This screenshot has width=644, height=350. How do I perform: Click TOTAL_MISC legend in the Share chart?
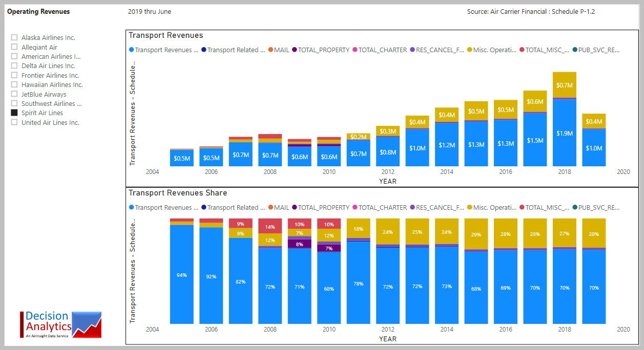point(544,208)
